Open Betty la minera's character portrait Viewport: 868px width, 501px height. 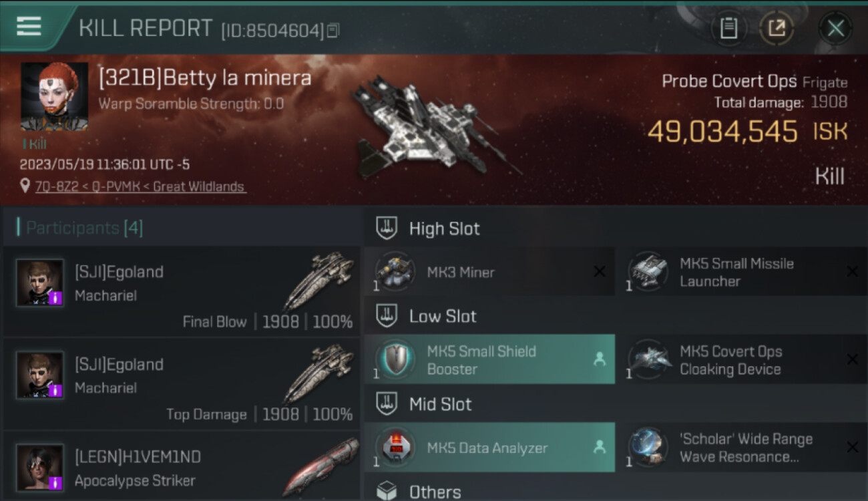[x=54, y=96]
